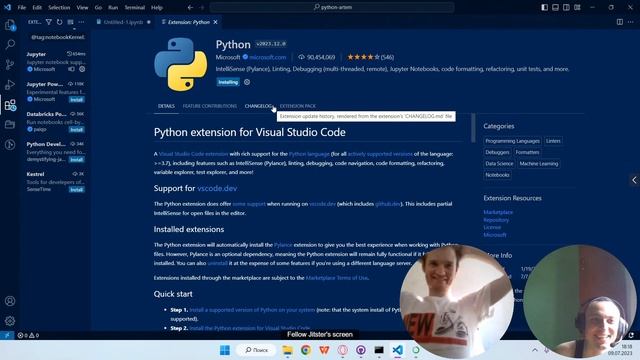Click the command center search box python-artem
This screenshot has width=640, height=360.
click(332, 7)
